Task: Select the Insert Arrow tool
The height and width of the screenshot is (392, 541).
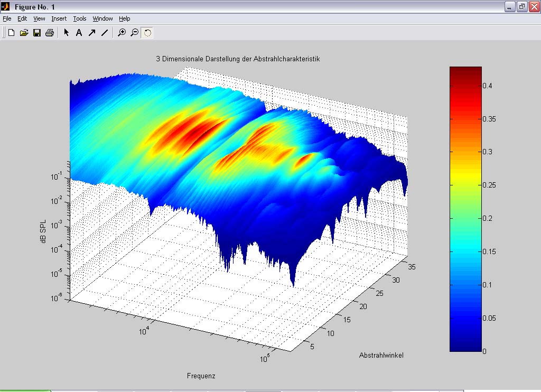Action: coord(91,33)
